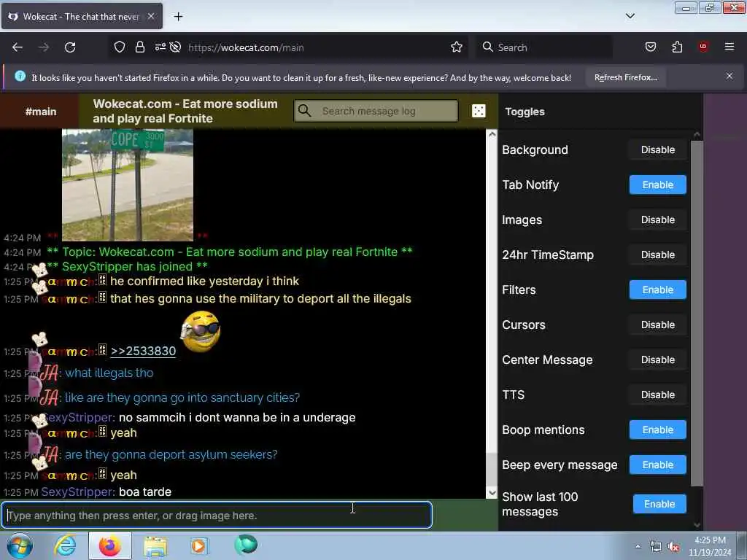Bookmark this page with the star icon

[x=457, y=47]
